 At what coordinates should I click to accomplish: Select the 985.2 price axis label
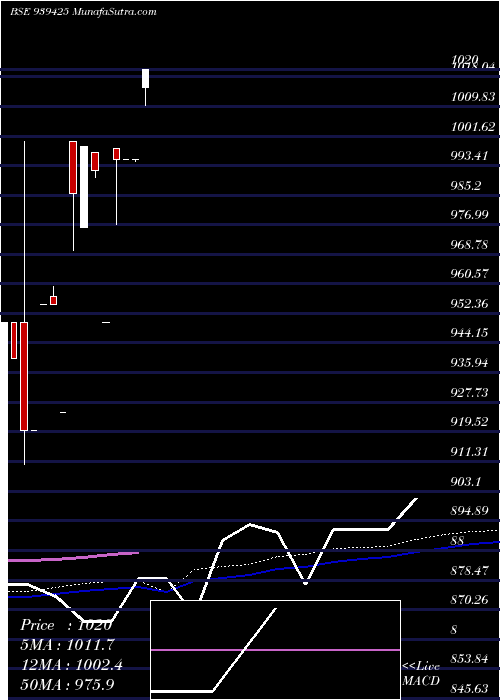tap(466, 185)
